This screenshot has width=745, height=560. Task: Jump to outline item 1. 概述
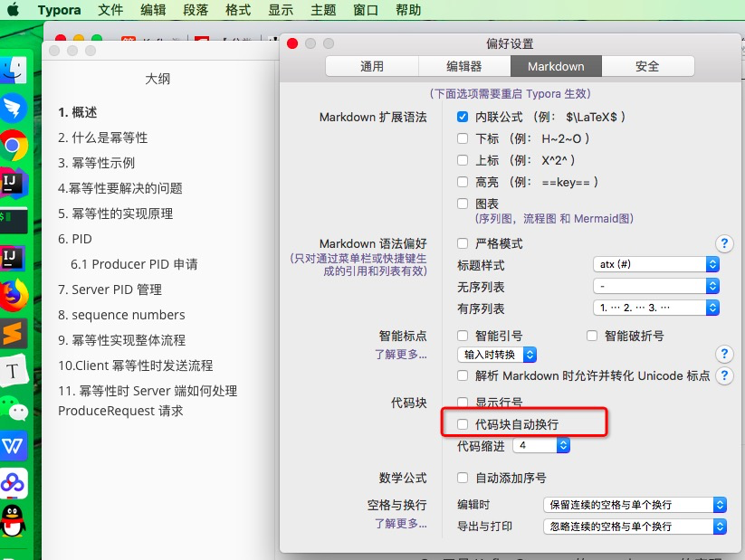click(x=78, y=112)
